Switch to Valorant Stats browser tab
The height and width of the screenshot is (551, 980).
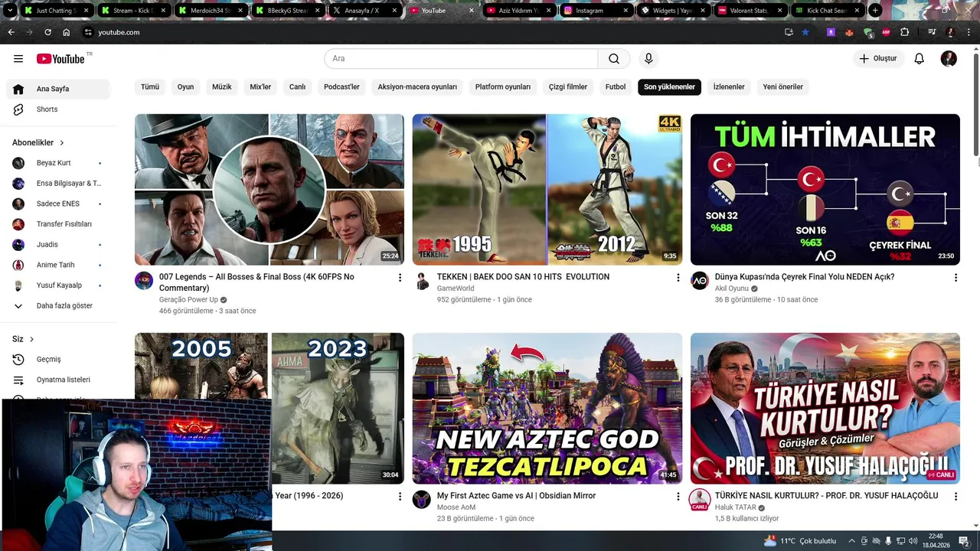(750, 11)
